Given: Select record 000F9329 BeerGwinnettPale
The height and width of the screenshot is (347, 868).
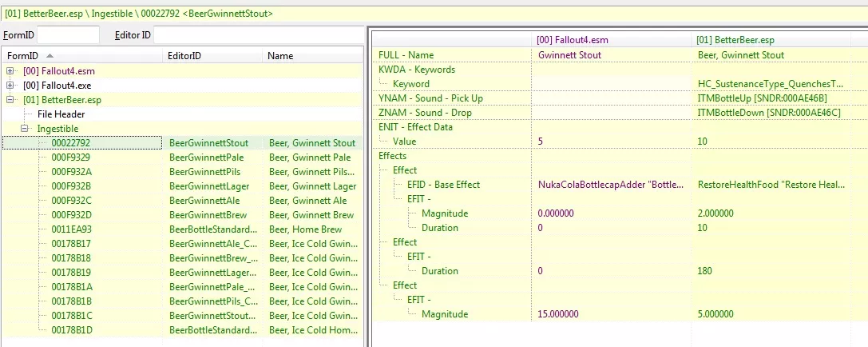Looking at the screenshot, I should pyautogui.click(x=183, y=158).
